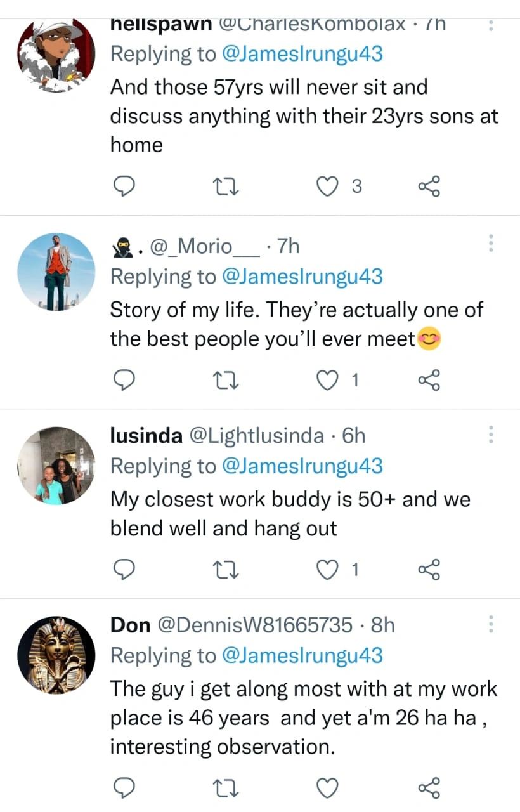Open @JamesIrungu43 link in Don's reply
This screenshot has height=812, width=520.
click(301, 655)
